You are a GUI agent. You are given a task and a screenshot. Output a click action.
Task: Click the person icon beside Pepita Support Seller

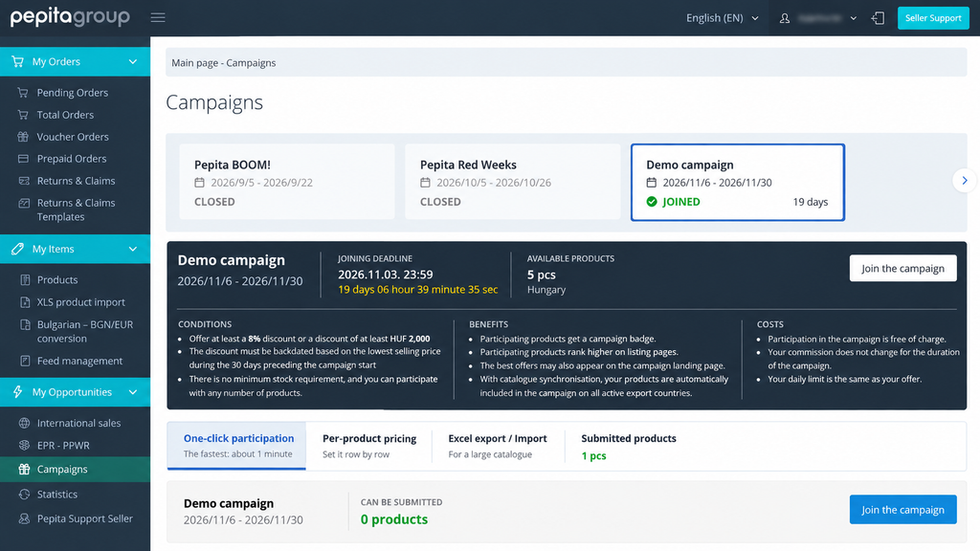coord(24,518)
